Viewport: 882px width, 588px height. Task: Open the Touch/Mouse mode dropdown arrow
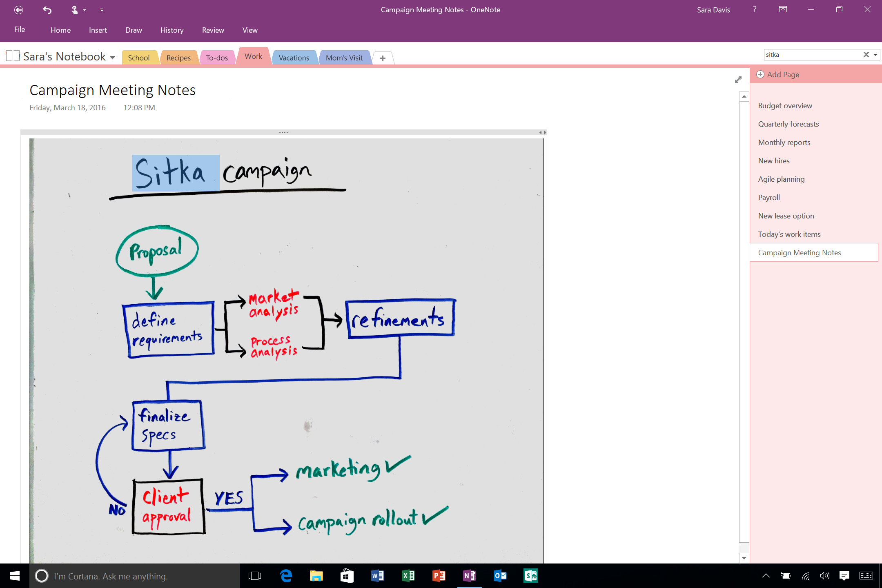85,10
